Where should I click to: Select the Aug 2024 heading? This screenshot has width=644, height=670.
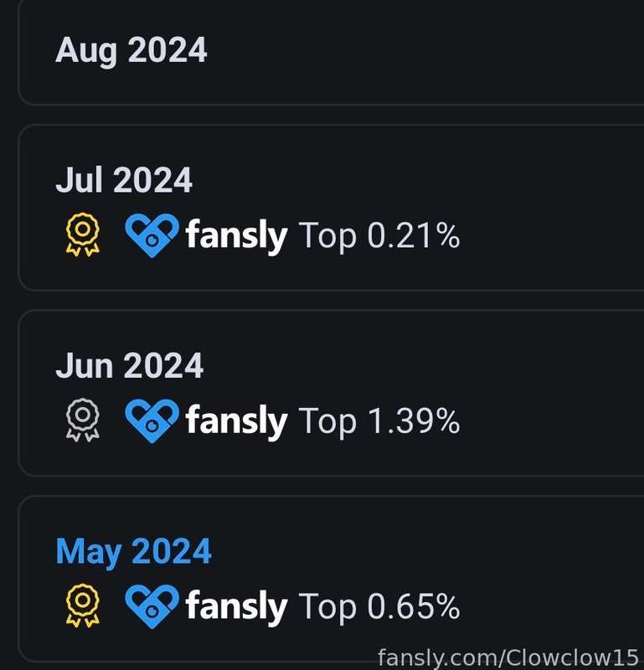pos(131,51)
